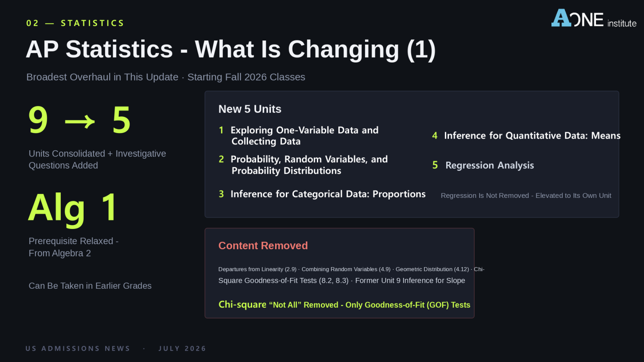
Task: Click the slide title 'AP Statistics - What Is Changing (1)'
Action: point(231,49)
